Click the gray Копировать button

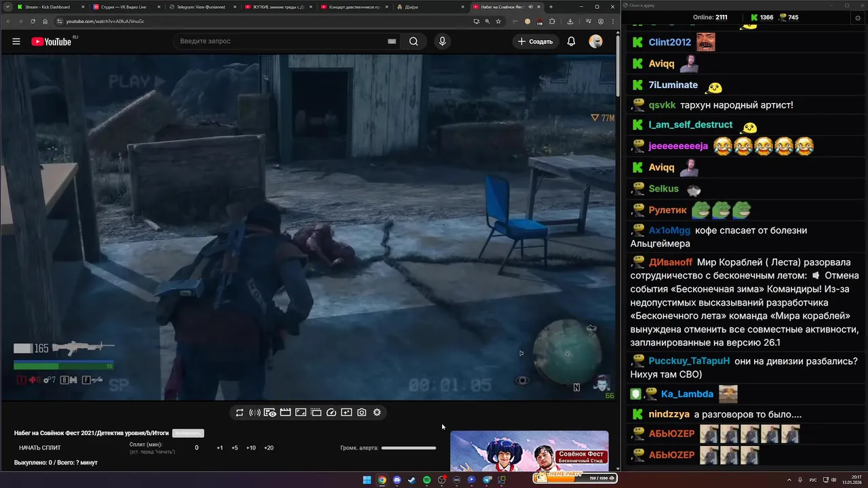click(x=188, y=433)
